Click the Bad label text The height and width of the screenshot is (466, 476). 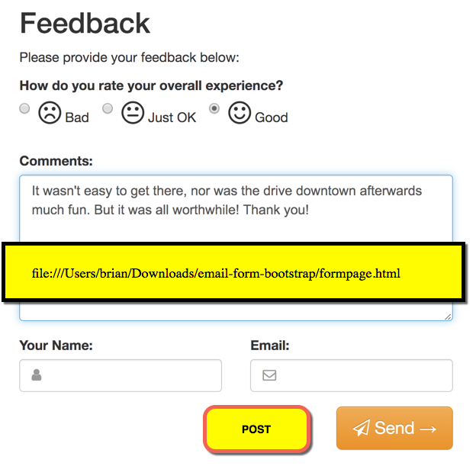click(77, 117)
